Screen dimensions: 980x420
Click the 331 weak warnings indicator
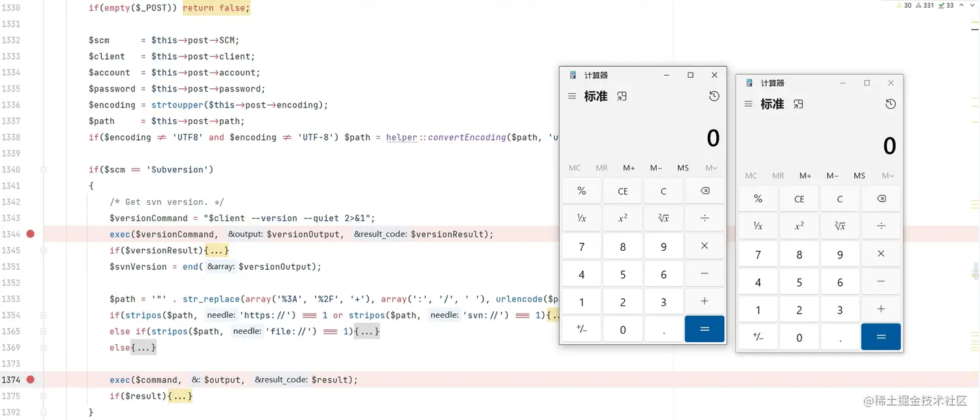(x=925, y=5)
